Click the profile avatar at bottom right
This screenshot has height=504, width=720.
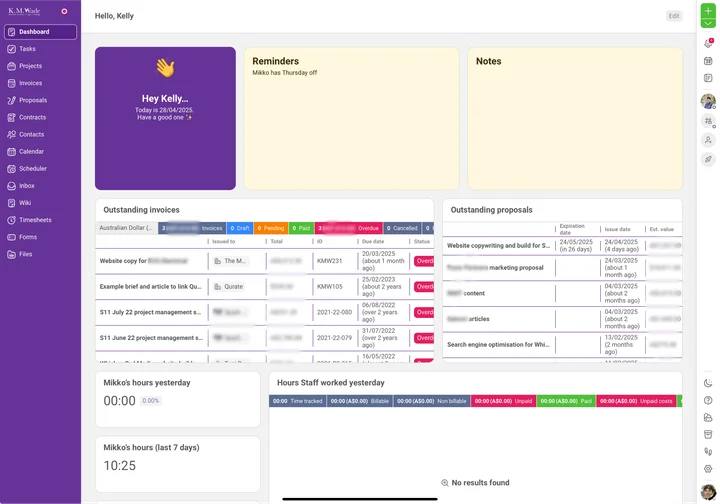708,492
